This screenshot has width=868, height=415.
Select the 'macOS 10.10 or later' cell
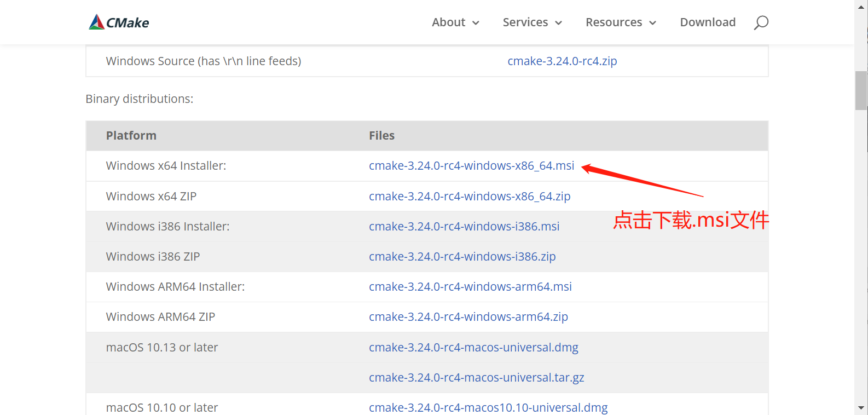point(162,408)
